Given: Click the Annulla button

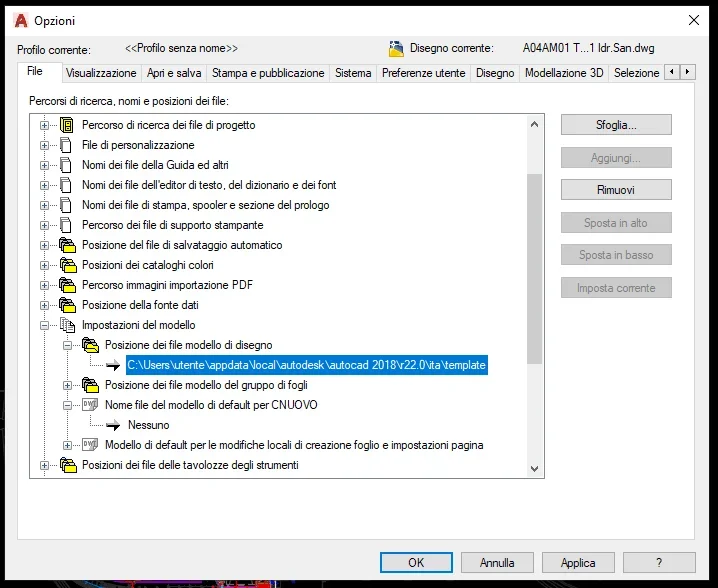Looking at the screenshot, I should pos(497,562).
